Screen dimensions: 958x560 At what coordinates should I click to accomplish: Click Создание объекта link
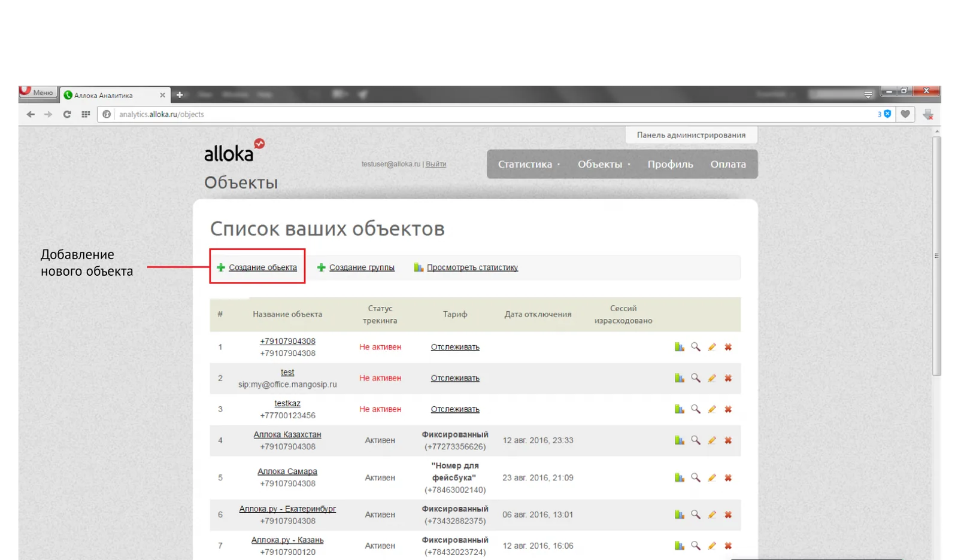pyautogui.click(x=262, y=267)
